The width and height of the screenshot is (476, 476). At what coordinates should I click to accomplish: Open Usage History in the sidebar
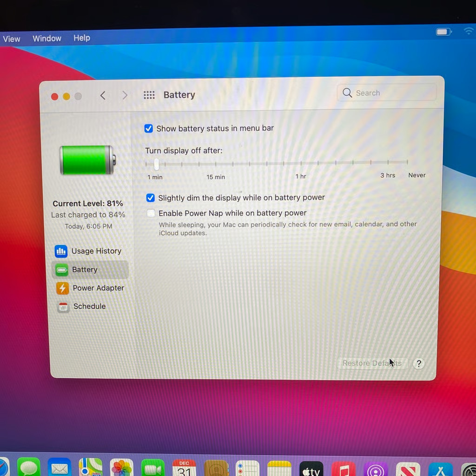88,251
